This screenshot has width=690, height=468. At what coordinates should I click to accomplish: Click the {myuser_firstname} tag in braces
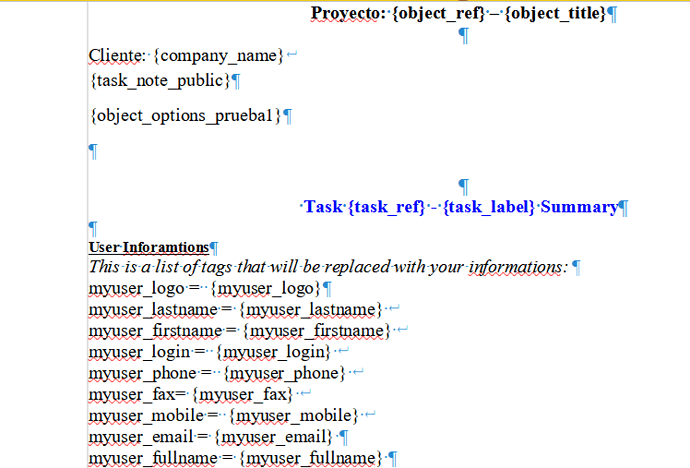click(316, 331)
